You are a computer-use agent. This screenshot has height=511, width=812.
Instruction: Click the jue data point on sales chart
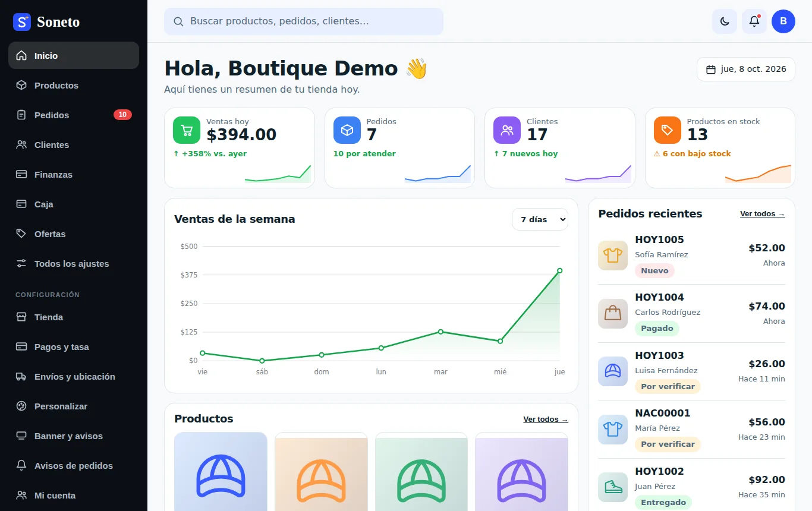[x=559, y=271]
